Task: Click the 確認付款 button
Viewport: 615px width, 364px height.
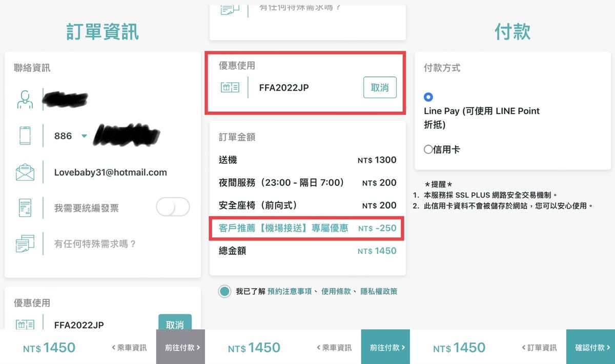Action: point(590,347)
